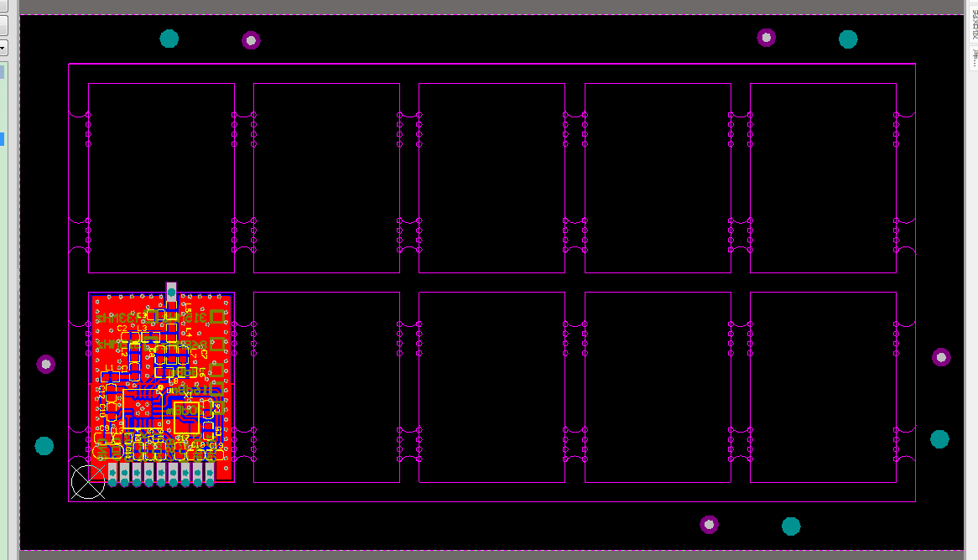Open the dropdown arrow in the left panel

(x=3, y=48)
